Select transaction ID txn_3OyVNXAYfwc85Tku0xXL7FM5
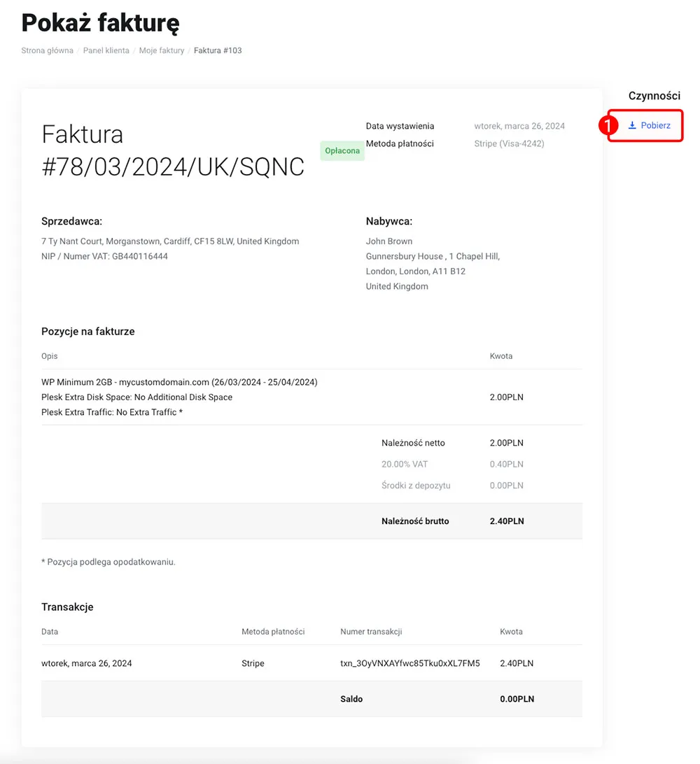 pyautogui.click(x=410, y=663)
